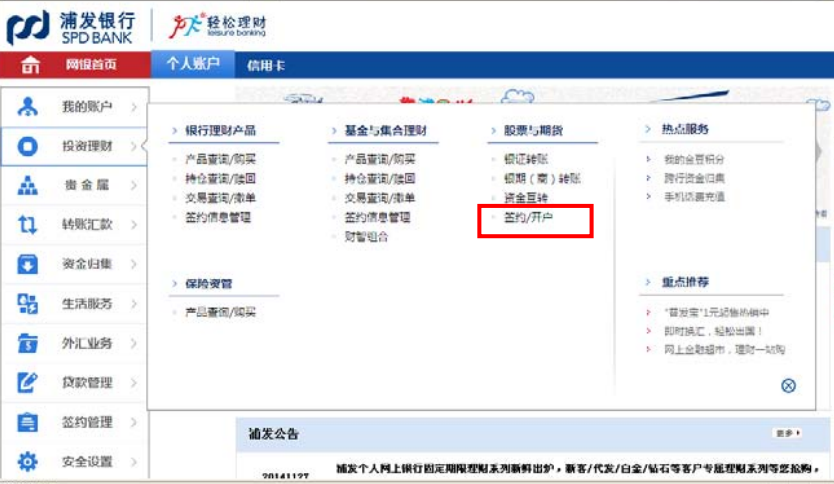834x484 pixels.
Task: Click 更多 button in 浦发公告 header
Action: pos(787,433)
